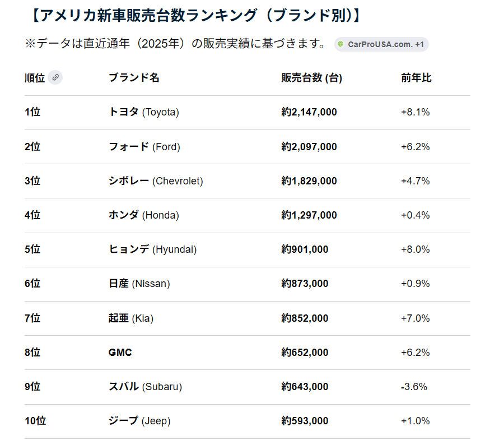Click the link icon beside 順位
Image resolution: width=504 pixels, height=440 pixels.
click(x=55, y=77)
